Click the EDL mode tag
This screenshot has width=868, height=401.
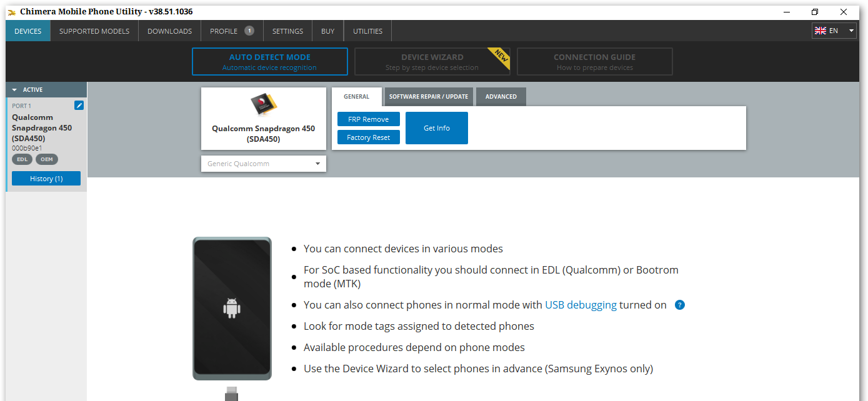click(22, 159)
